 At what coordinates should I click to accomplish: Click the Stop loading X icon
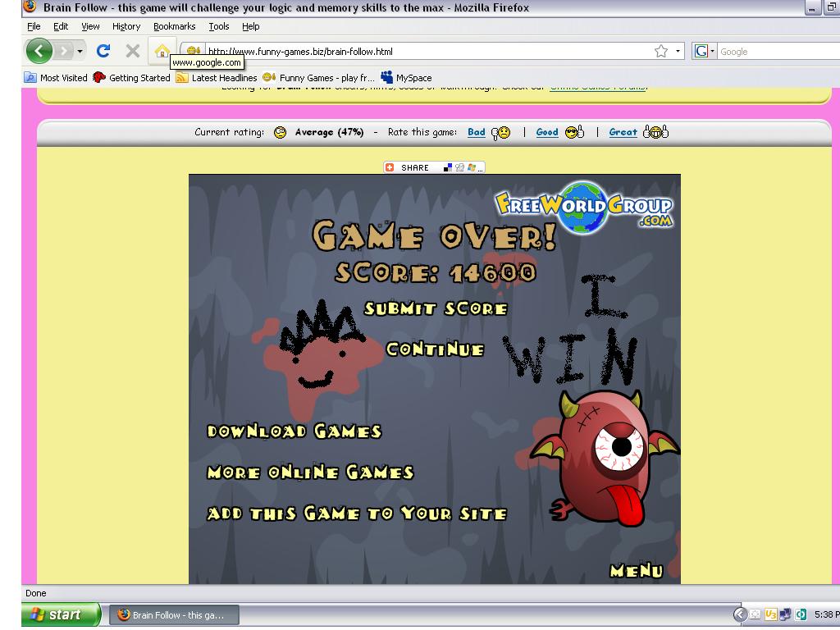(x=132, y=52)
